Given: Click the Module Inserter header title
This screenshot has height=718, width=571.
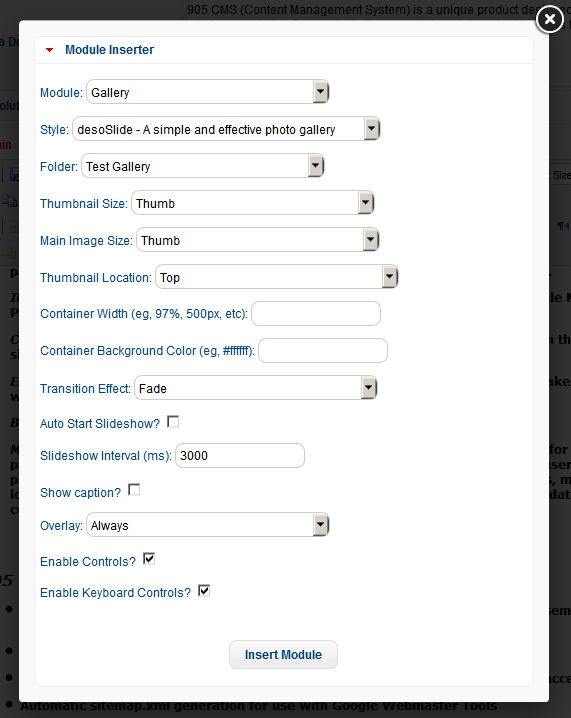Looking at the screenshot, I should coord(109,50).
